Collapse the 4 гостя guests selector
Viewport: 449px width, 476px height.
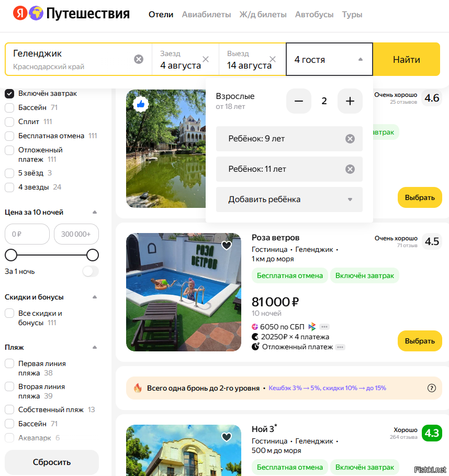coord(330,59)
